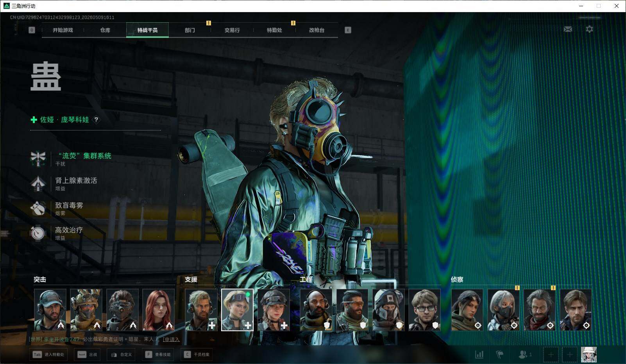Click the 支援 class heading
Screen dimensions: 626x364
coord(191,280)
